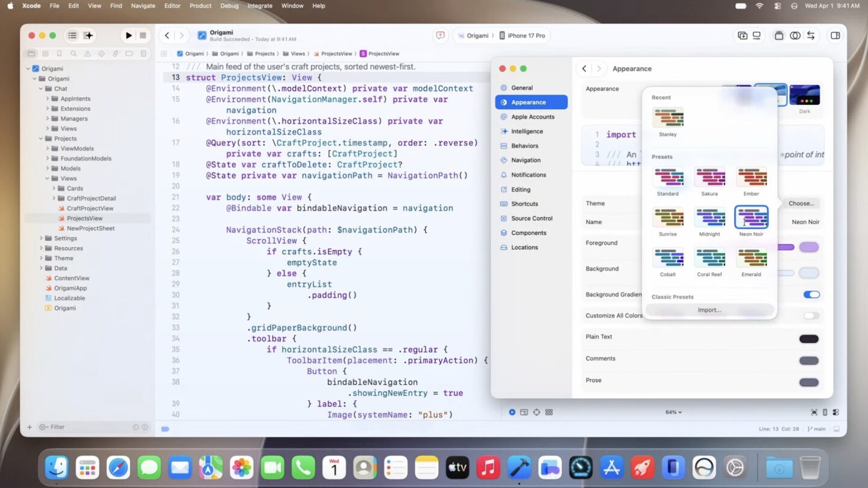Go back in editor history
Image resolution: width=868 pixels, height=488 pixels.
[168, 36]
